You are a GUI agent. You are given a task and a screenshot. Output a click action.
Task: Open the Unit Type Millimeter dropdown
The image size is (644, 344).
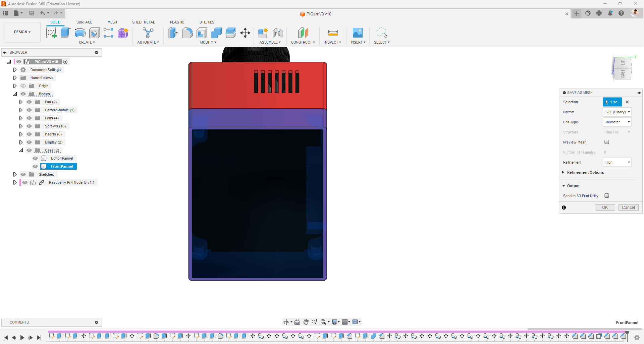pos(617,122)
